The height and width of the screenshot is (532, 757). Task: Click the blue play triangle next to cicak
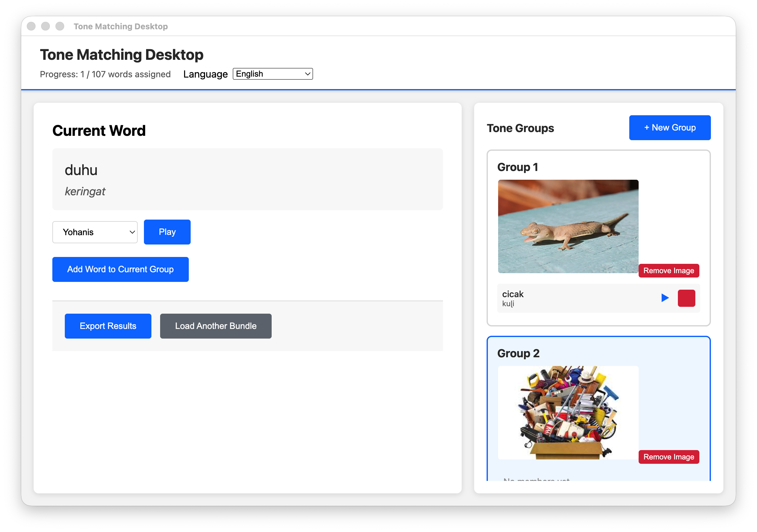pos(665,298)
